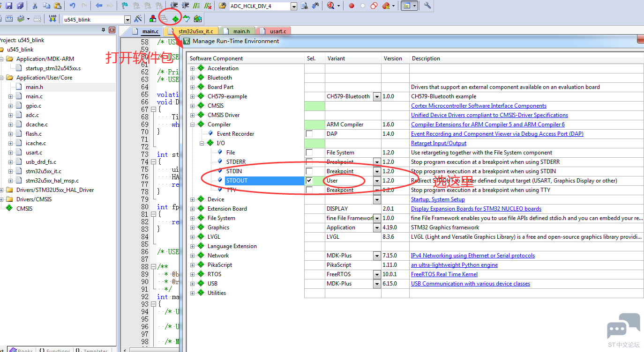Comment out the selection
The image size is (644, 352).
click(196, 6)
